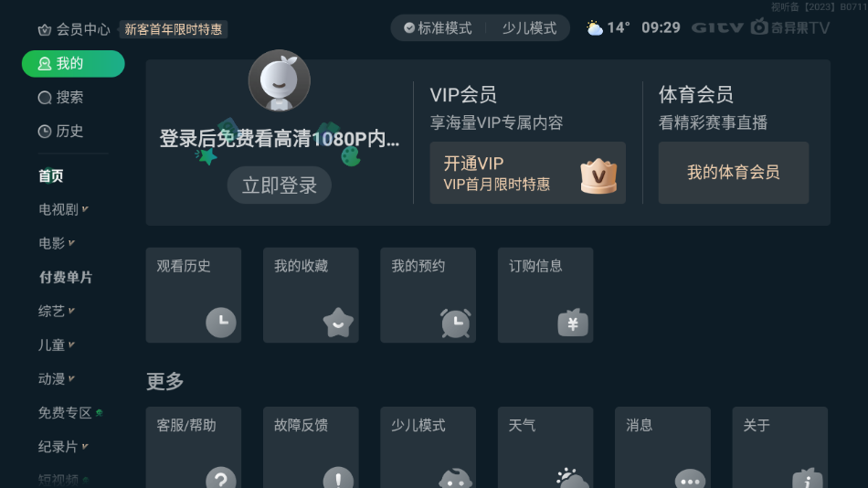
Task: Expand the 电影 sidebar category
Action: (x=57, y=243)
